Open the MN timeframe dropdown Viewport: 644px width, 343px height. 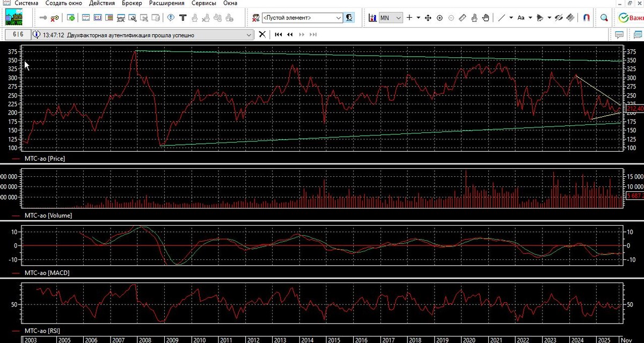coord(391,18)
